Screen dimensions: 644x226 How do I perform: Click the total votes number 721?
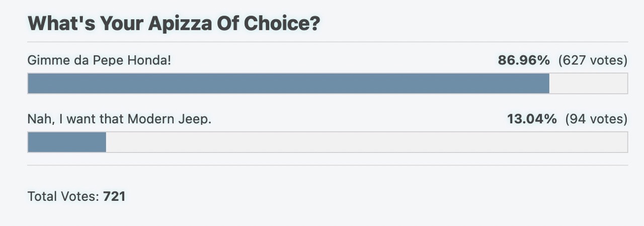point(114,196)
